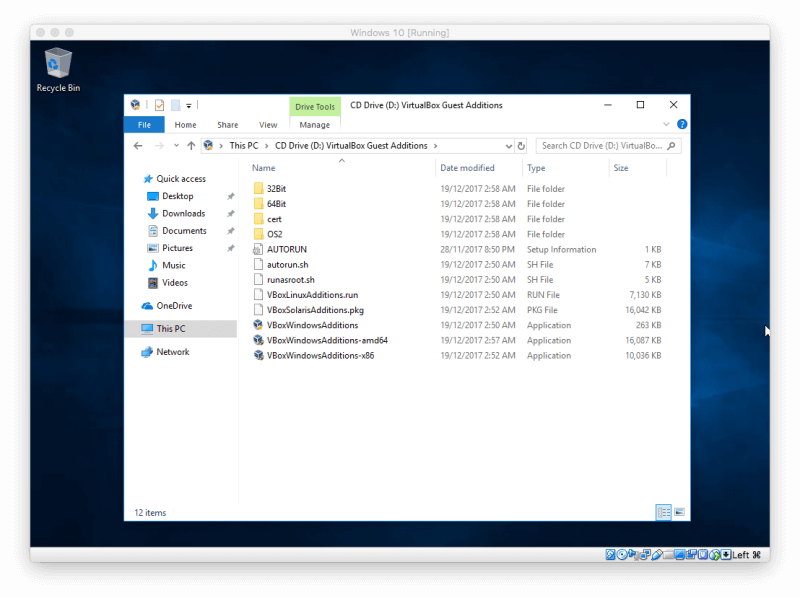This screenshot has height=598, width=800.
Task: Select the 32Bit folder icon
Action: (x=258, y=189)
